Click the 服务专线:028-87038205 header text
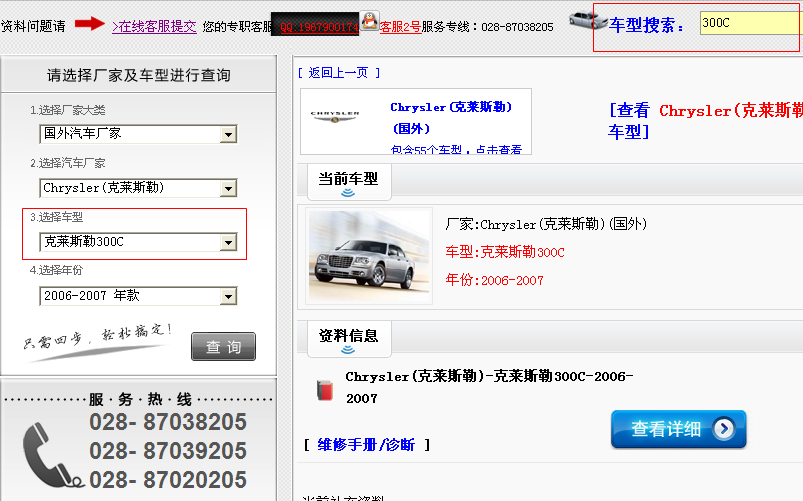Viewport: 803px width, 501px height. coord(488,27)
